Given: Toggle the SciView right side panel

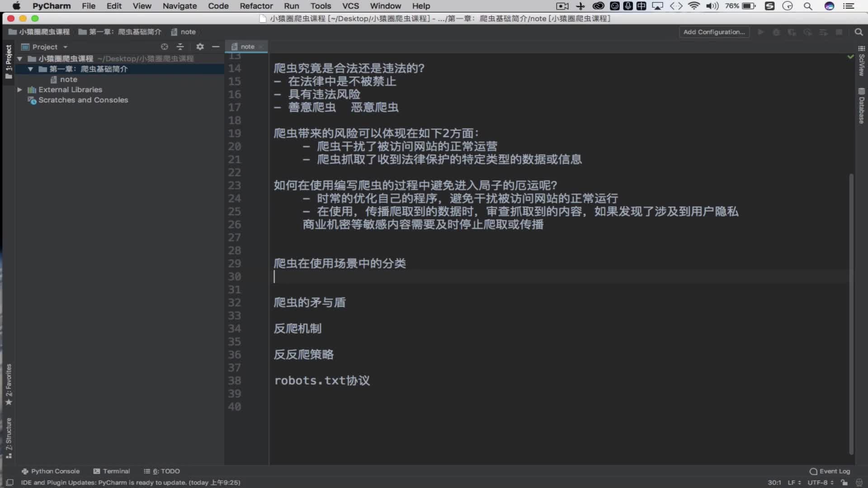Looking at the screenshot, I should (862, 61).
